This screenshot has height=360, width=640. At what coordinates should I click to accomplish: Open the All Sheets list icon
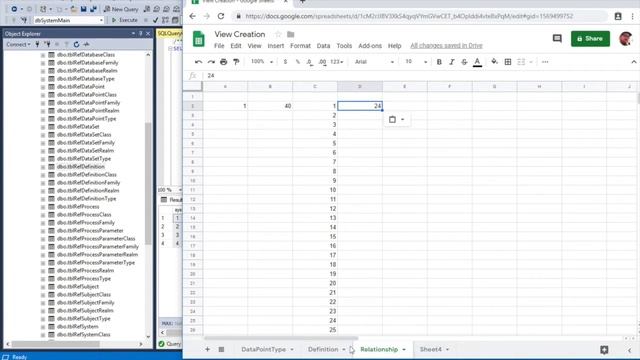[221, 349]
